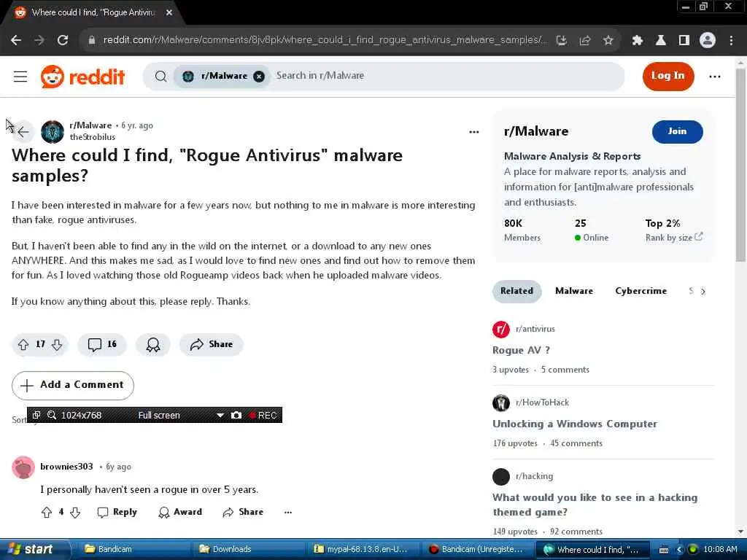Image resolution: width=747 pixels, height=560 pixels.
Task: Open the Rank by size link
Action: pyautogui.click(x=673, y=237)
